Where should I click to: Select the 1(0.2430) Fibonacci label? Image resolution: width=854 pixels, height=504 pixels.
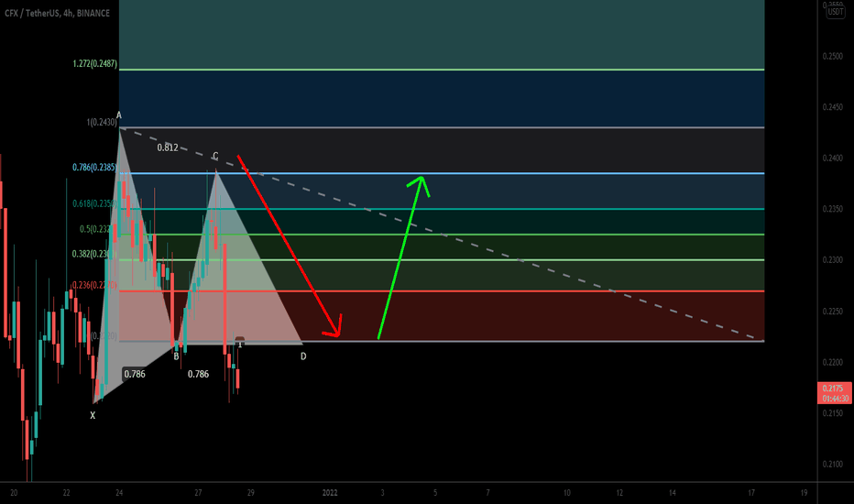click(x=102, y=122)
